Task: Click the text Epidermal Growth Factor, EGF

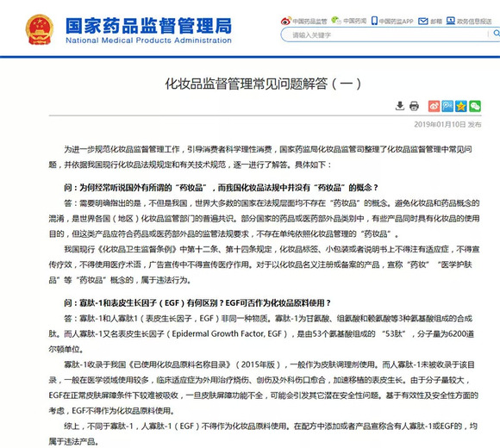Action: 227,333
